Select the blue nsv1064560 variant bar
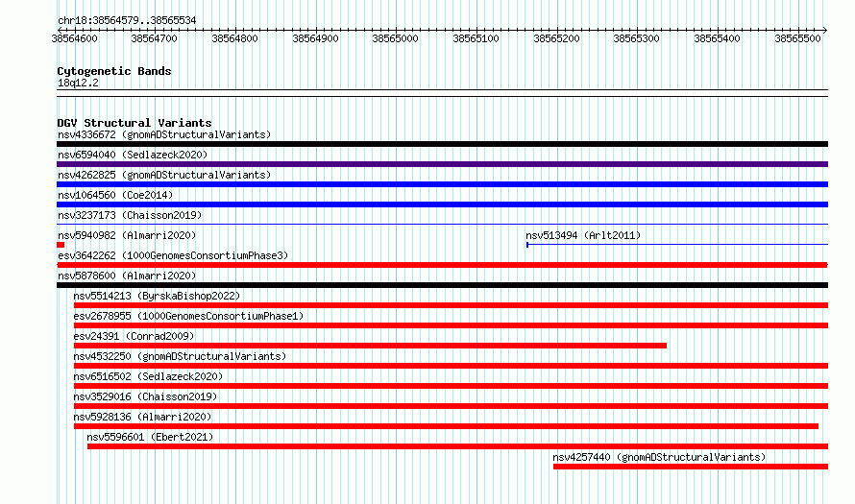Viewport: 855px width, 504px height. pyautogui.click(x=442, y=204)
